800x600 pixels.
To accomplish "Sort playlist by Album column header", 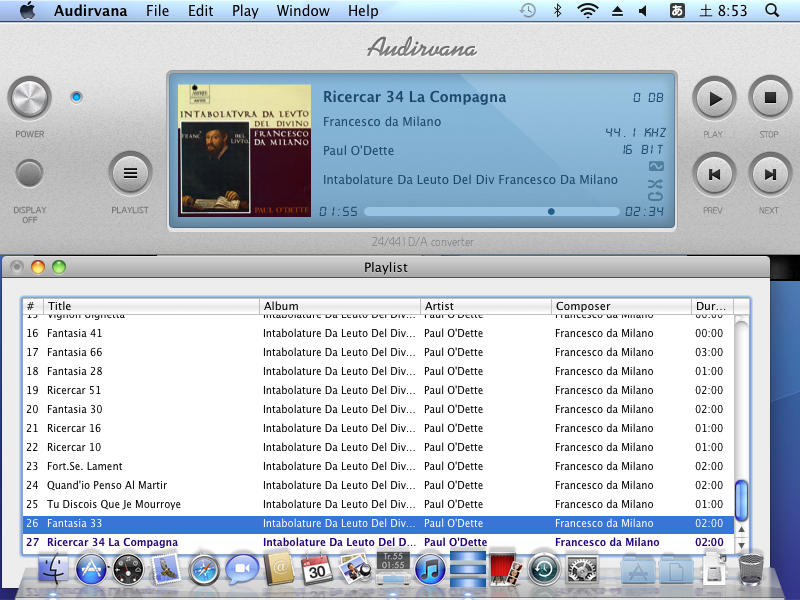I will tap(340, 306).
